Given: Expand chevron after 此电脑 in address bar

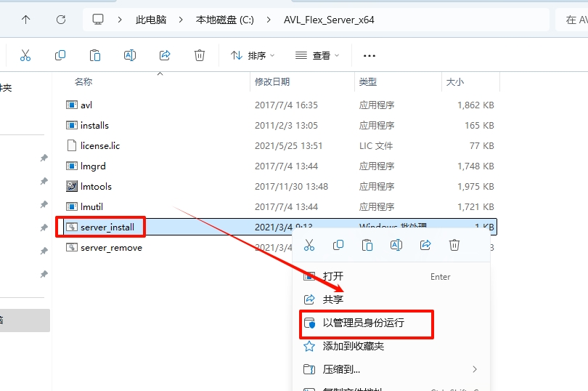Looking at the screenshot, I should 181,20.
